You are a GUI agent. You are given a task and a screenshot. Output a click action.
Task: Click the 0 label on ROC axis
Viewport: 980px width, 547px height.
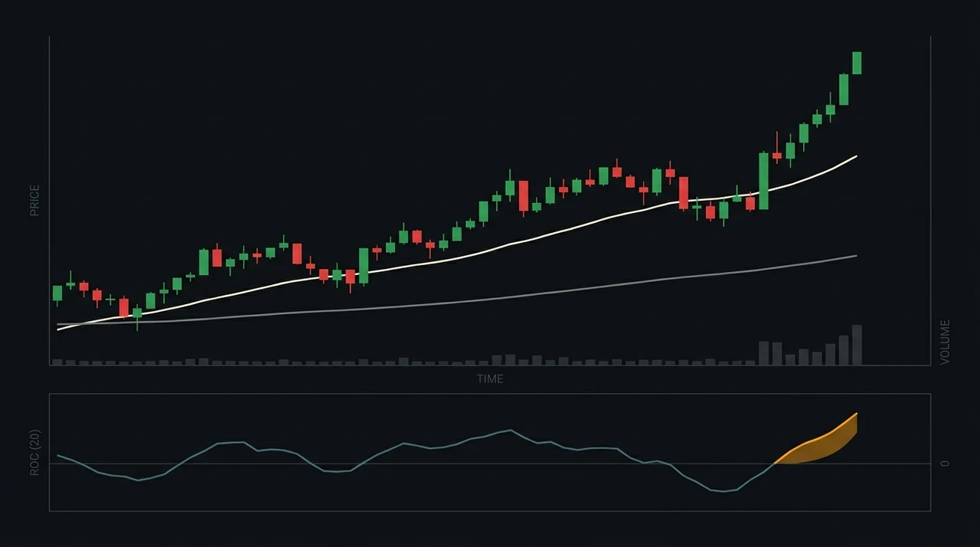[x=945, y=463]
